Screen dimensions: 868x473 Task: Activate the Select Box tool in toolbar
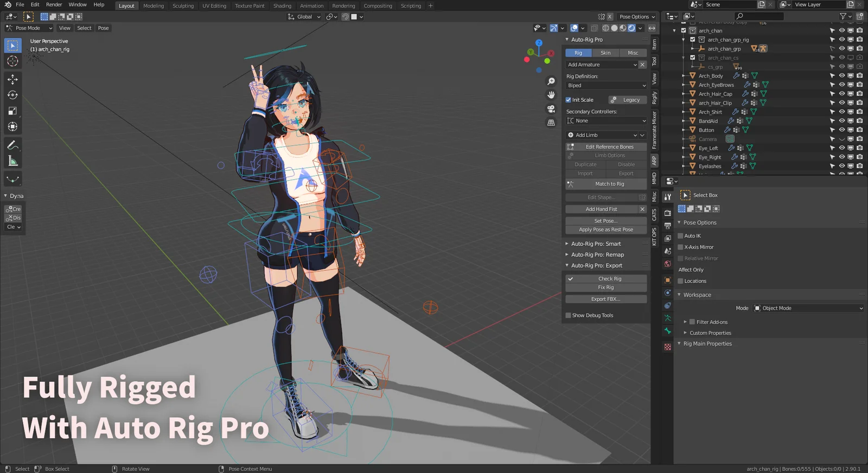(x=12, y=46)
